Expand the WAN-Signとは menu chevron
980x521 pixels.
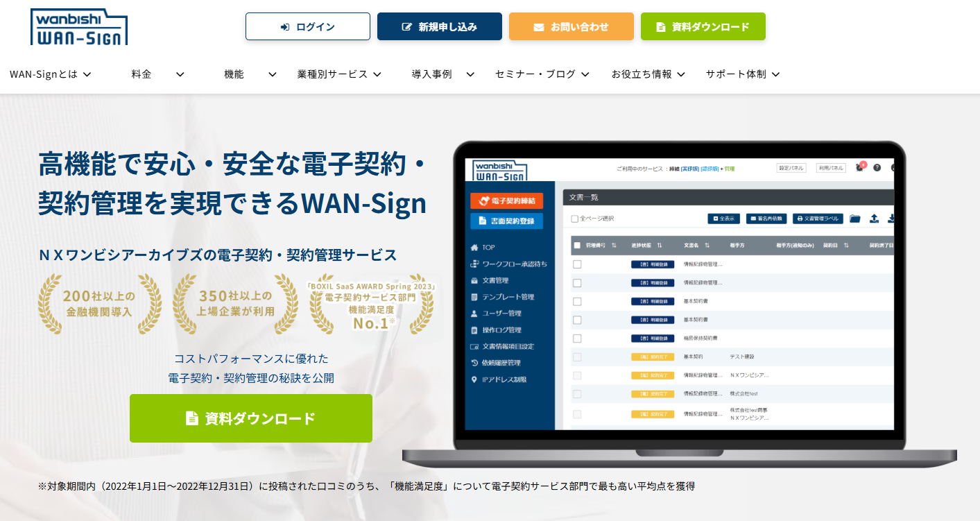point(87,74)
